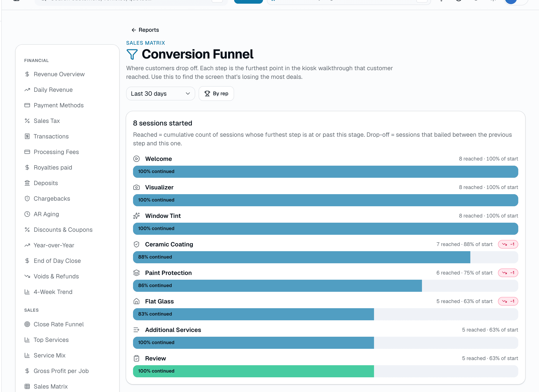Click the SALES MATRIX breadcrumb label
Image resolution: width=539 pixels, height=392 pixels.
click(x=146, y=43)
